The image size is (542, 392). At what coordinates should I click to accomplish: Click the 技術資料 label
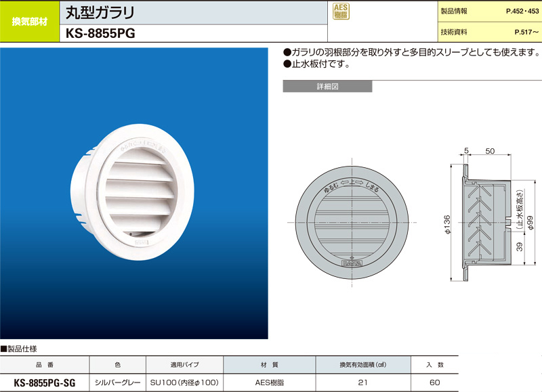(454, 32)
